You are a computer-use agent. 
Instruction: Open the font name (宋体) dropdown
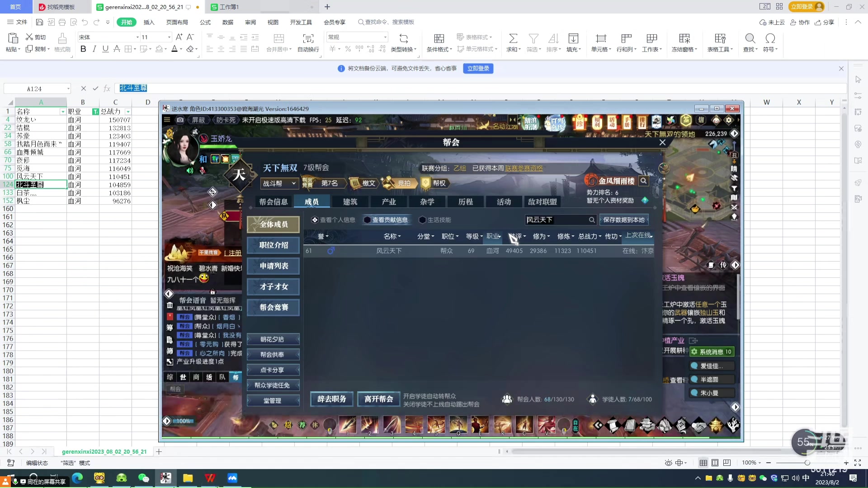[x=137, y=37]
